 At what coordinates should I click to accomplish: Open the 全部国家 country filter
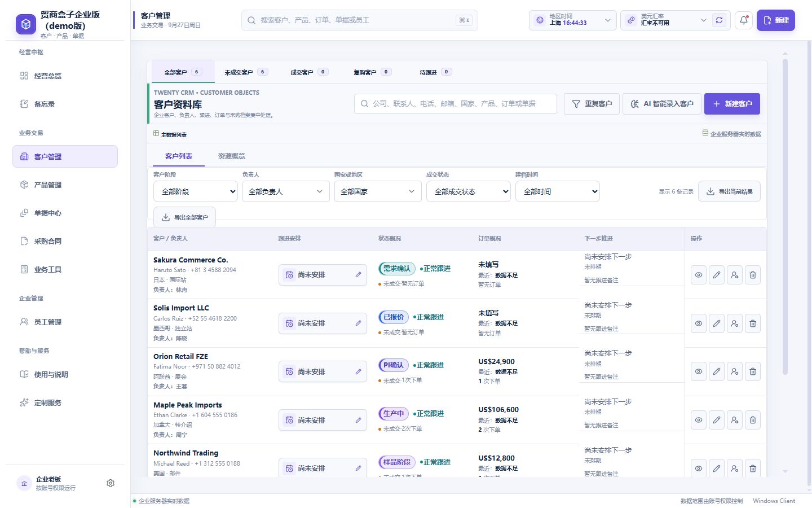pos(378,191)
